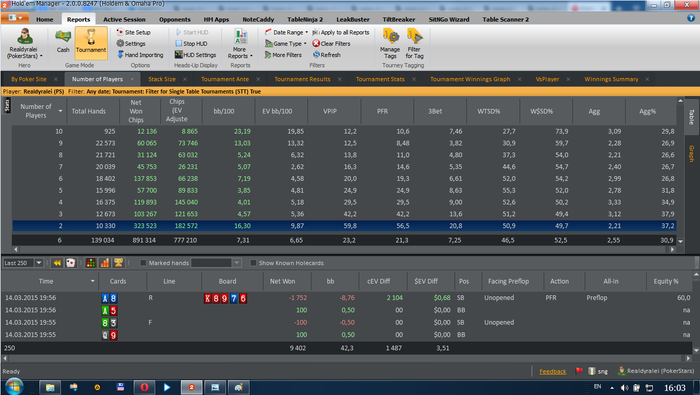Click Apply to all Reports
Viewport: 700px width, 395px height.
coord(341,32)
